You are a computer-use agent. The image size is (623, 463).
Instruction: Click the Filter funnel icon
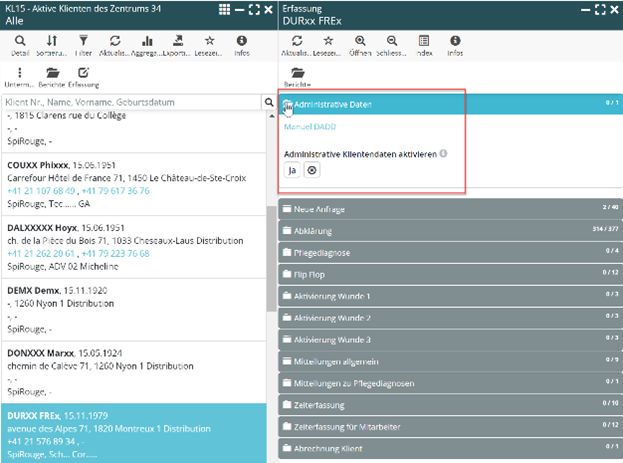pos(84,41)
